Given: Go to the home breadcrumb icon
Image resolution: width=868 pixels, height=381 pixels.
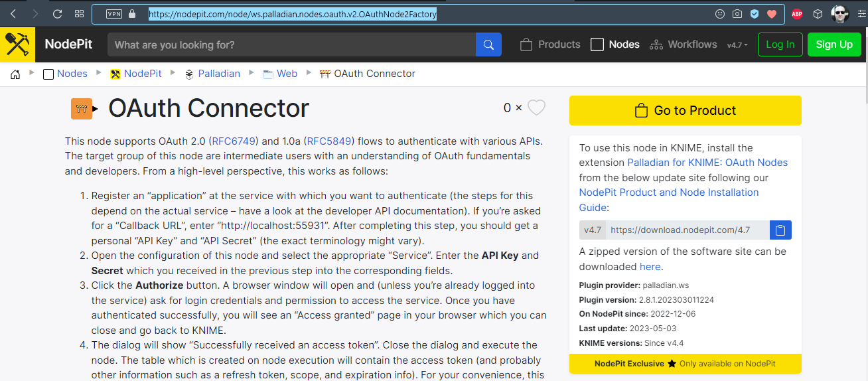Looking at the screenshot, I should pyautogui.click(x=15, y=74).
